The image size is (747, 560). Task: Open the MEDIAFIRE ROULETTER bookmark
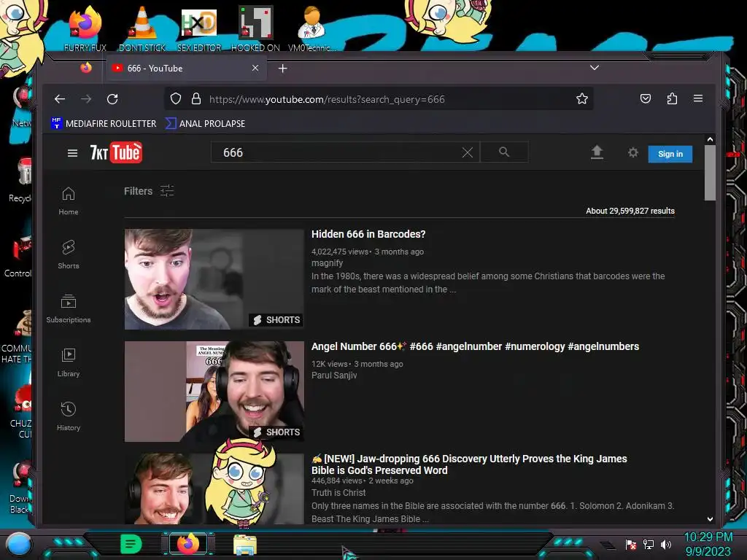pos(104,123)
